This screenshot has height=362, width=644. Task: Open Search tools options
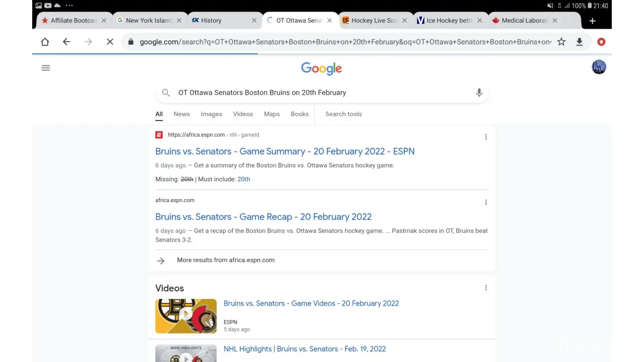click(x=343, y=114)
